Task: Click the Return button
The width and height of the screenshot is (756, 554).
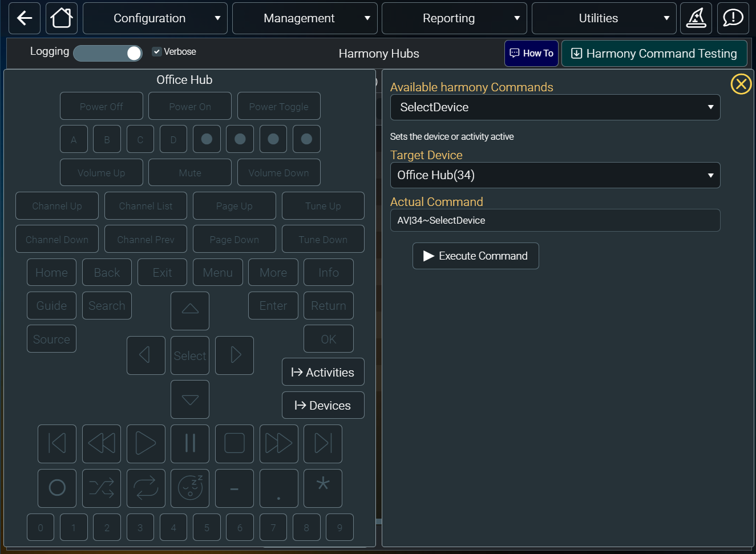Action: 329,306
